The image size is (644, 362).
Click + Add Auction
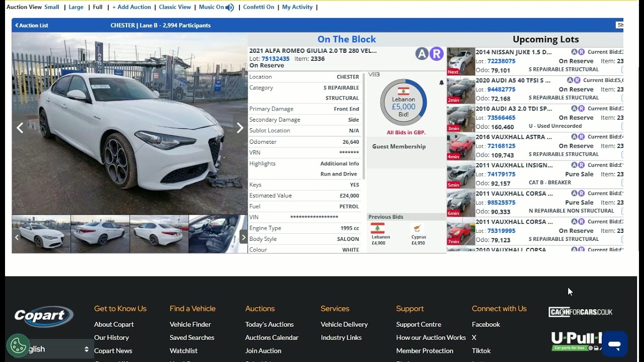[x=131, y=7]
